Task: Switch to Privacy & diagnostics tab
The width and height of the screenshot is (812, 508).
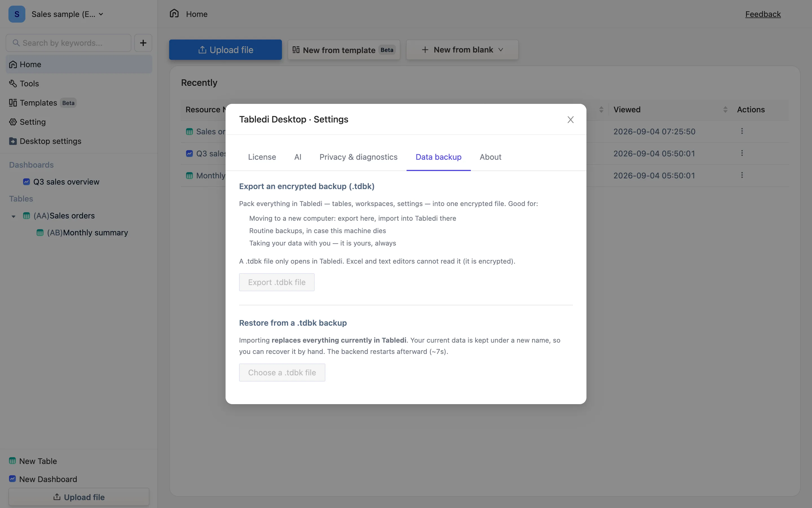Action: click(x=358, y=157)
